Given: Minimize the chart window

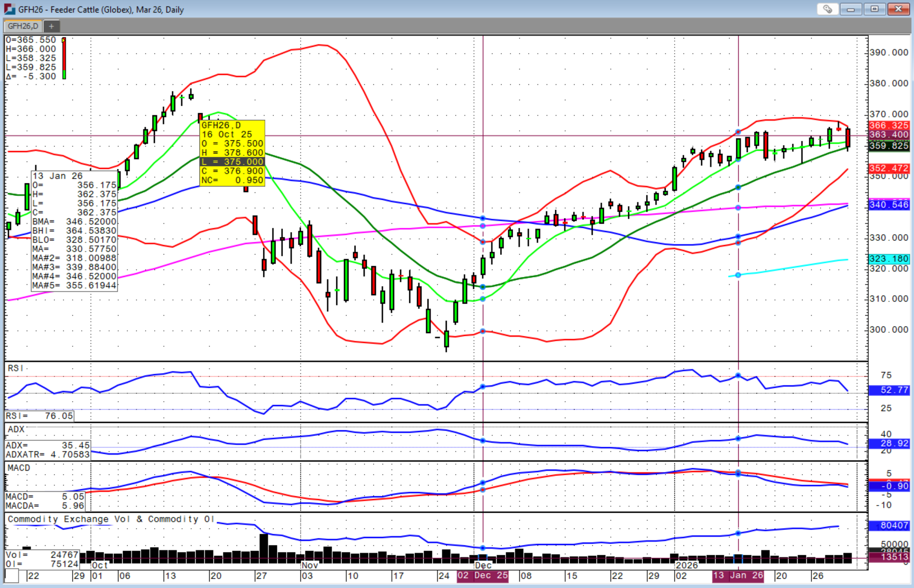Looking at the screenshot, I should [x=850, y=9].
